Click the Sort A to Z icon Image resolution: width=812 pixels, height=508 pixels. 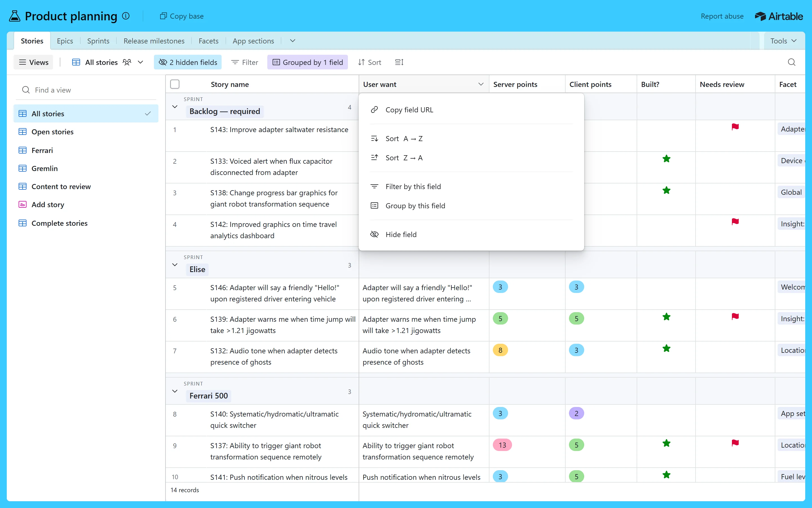pyautogui.click(x=374, y=138)
